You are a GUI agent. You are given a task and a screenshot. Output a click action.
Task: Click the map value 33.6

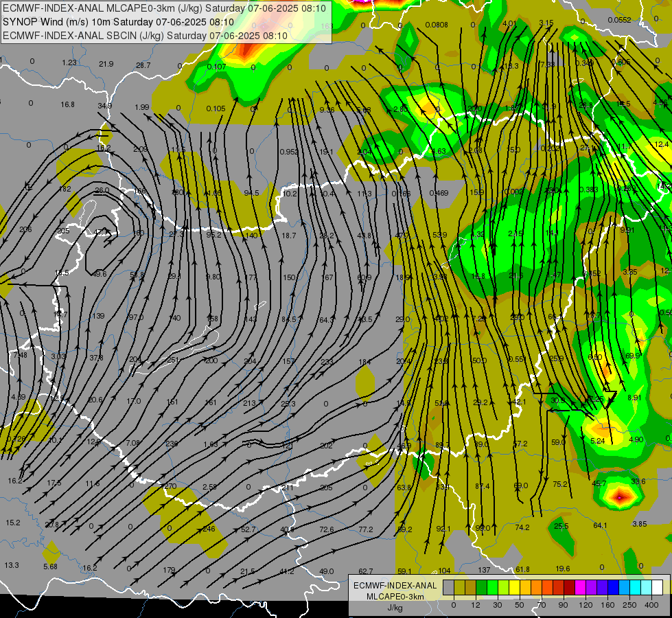[638, 481]
